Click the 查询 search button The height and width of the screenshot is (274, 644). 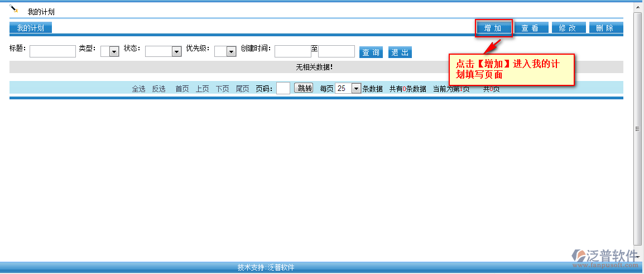point(371,52)
